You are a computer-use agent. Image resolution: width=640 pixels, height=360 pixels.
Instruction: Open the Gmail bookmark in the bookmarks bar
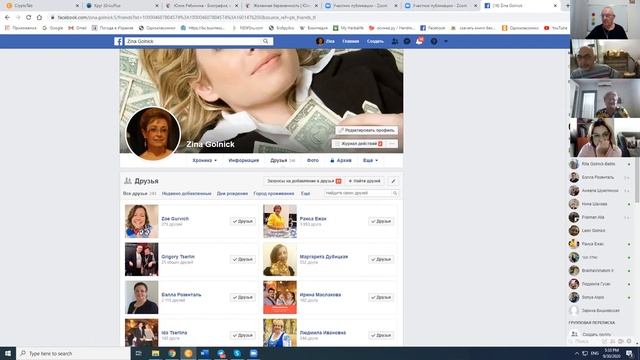point(78,28)
